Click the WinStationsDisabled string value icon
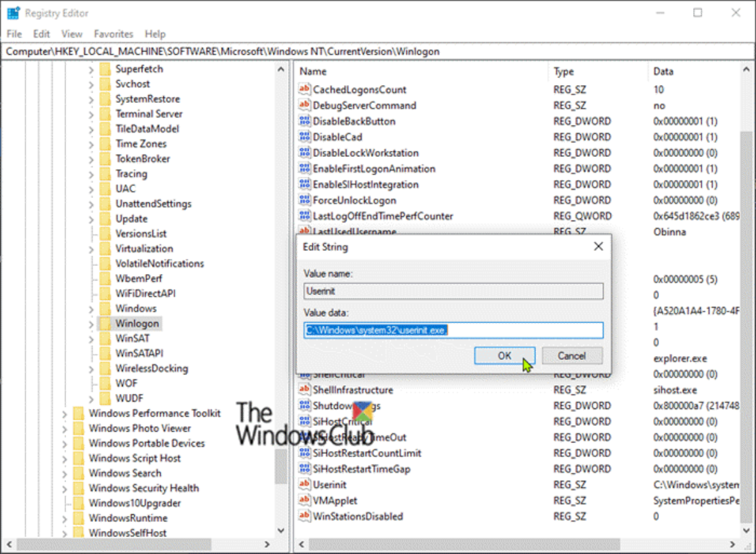 click(305, 516)
